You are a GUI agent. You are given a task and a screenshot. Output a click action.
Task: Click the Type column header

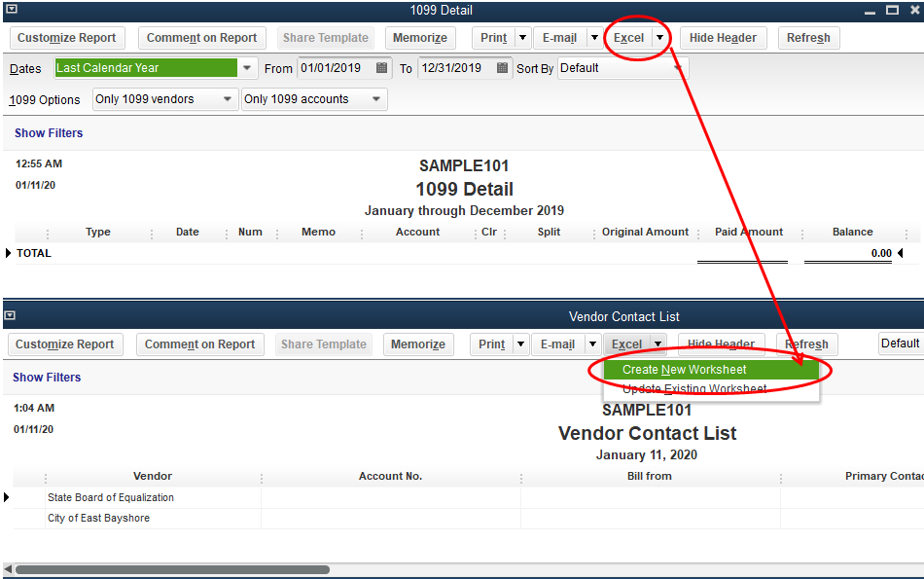[98, 232]
